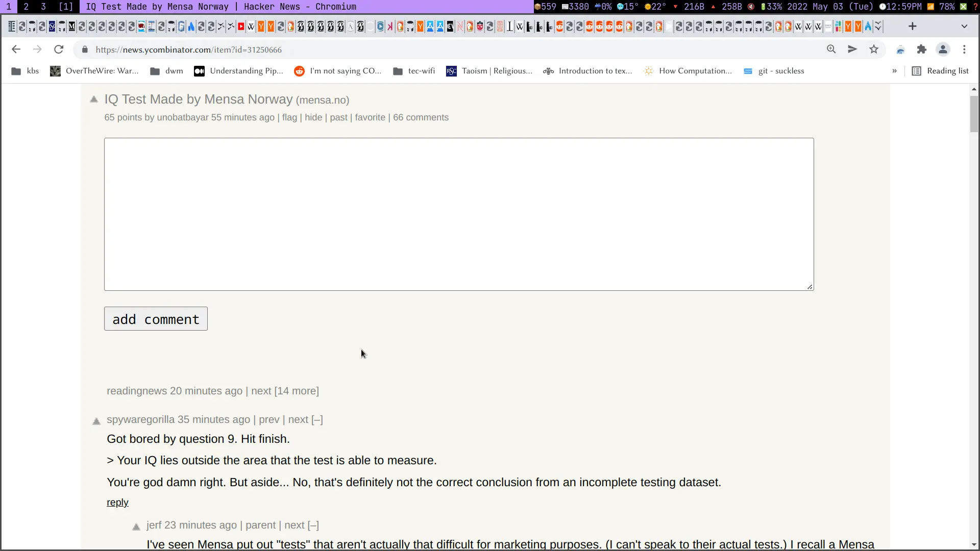Click the battery 33% status indicator
The height and width of the screenshot is (551, 980).
coord(772,7)
